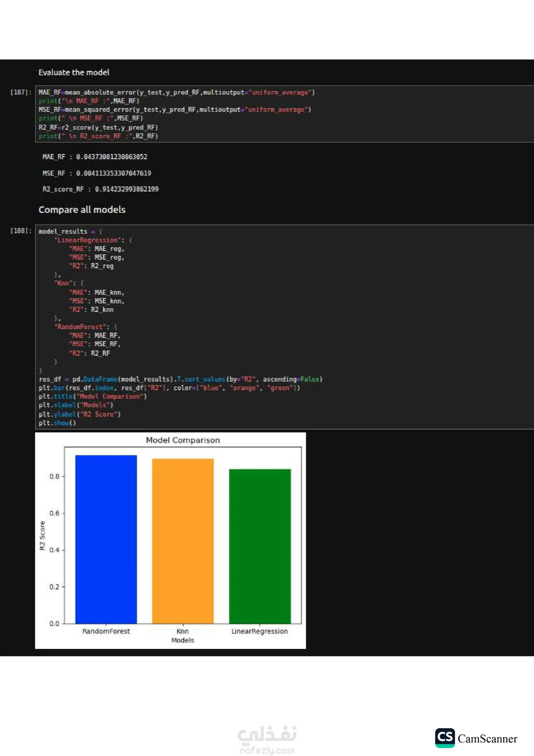Screen dimensions: 534x756
Task: Click the RandomForest tick label
Action: click(106, 631)
